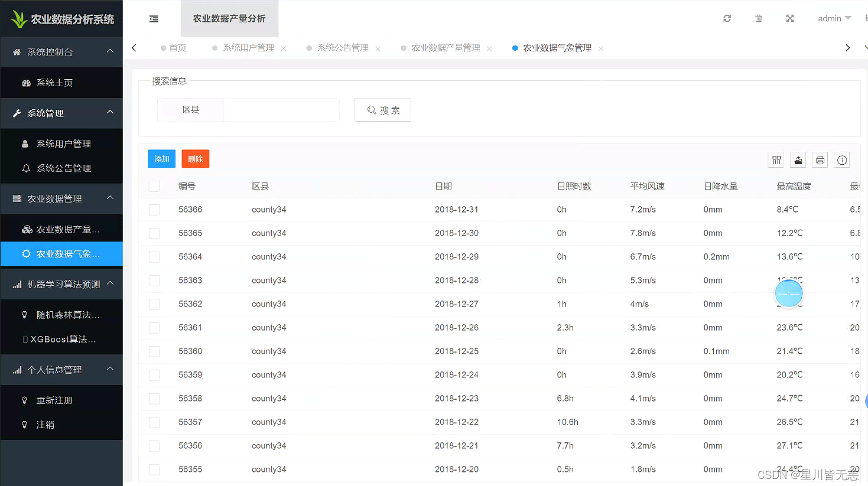Open 农业数据气象 in the sidebar
The image size is (868, 486).
coord(61,254)
